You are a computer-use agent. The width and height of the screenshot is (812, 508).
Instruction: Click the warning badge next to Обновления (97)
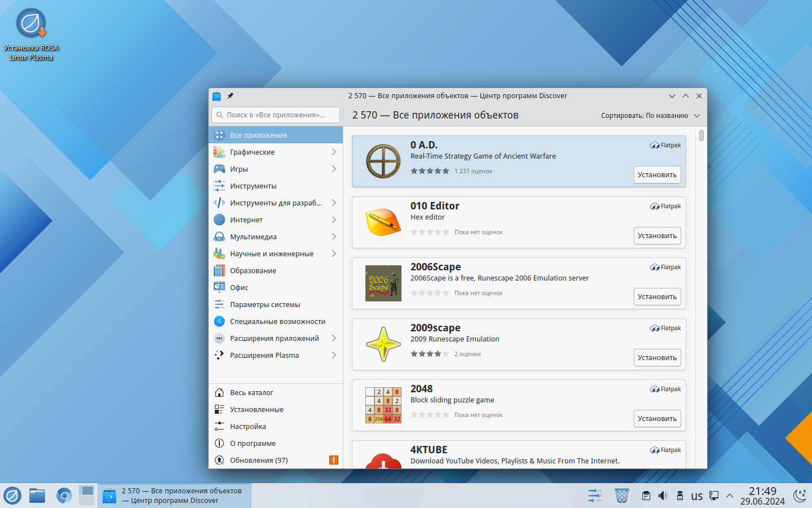334,460
